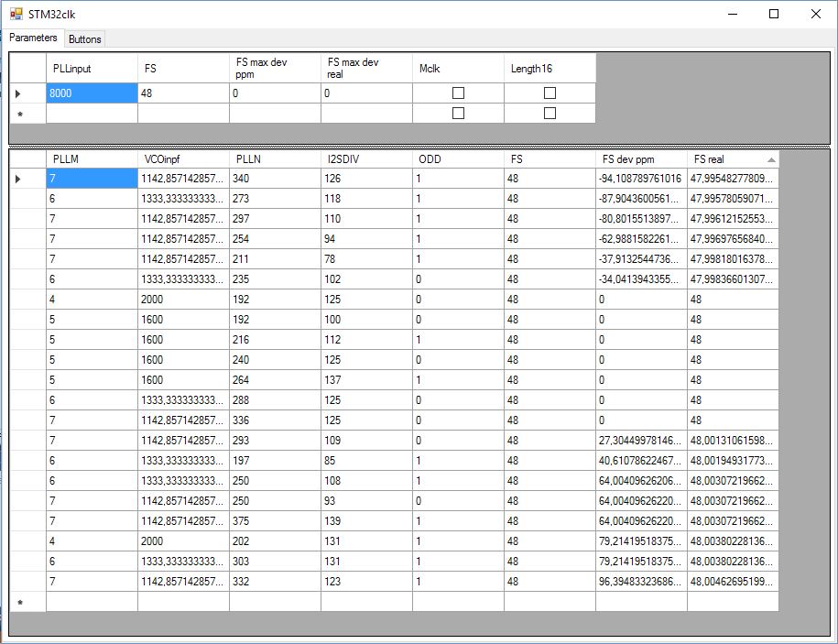This screenshot has height=644, width=838.
Task: Click FS dev ppm cell -94,108789761016
Action: click(x=641, y=179)
